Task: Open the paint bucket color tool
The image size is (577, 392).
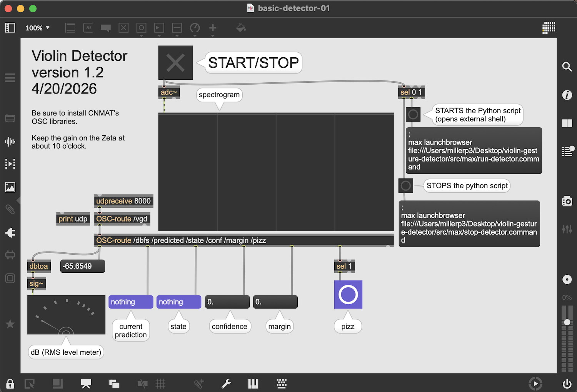Action: [241, 28]
